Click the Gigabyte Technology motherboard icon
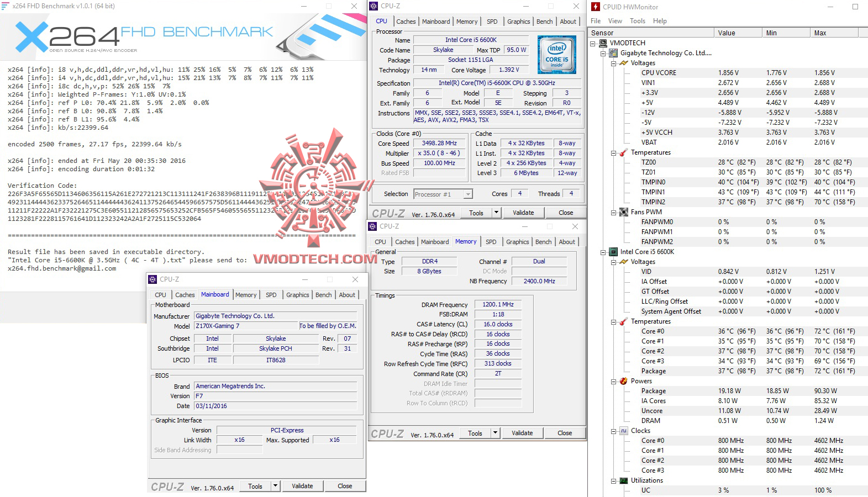The height and width of the screenshot is (497, 868). coord(613,53)
